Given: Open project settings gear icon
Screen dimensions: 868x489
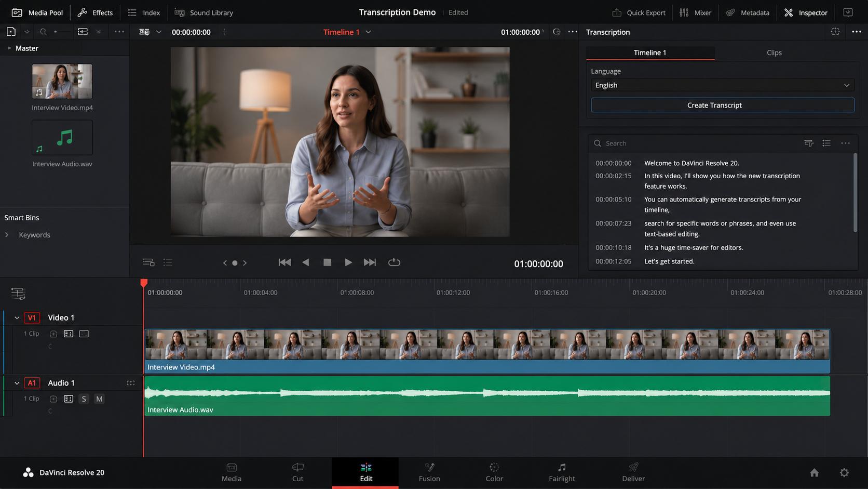Looking at the screenshot, I should [844, 472].
